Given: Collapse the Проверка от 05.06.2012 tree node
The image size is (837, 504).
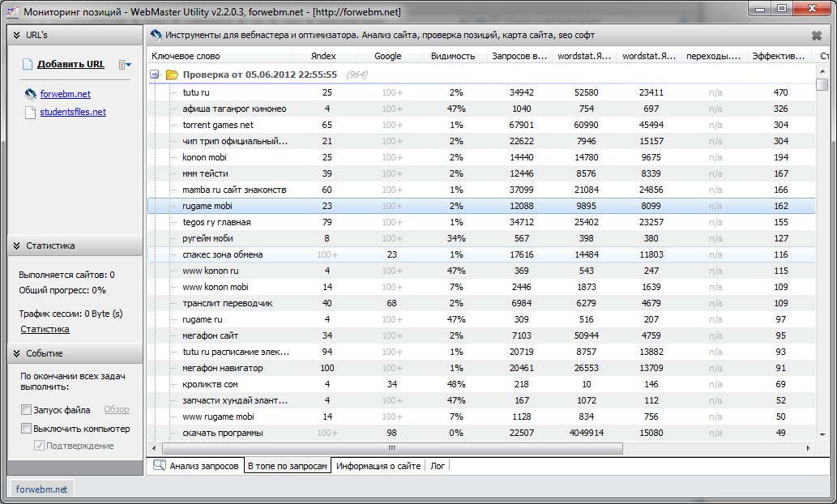Looking at the screenshot, I should click(x=154, y=75).
